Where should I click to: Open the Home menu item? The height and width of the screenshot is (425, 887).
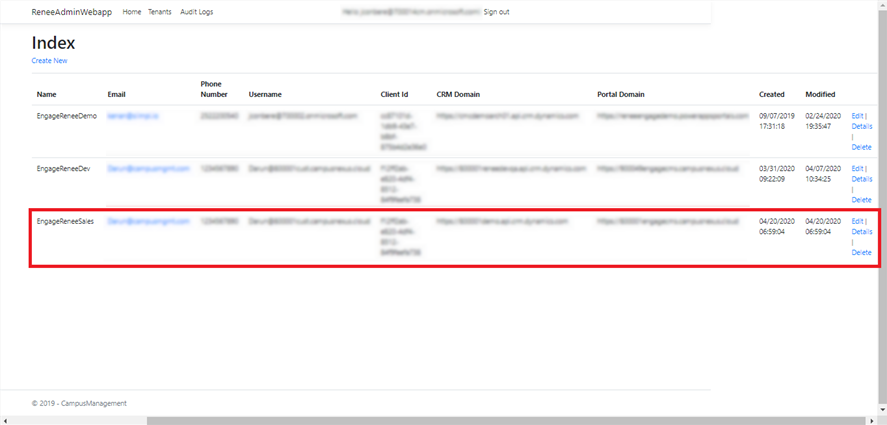[x=131, y=12]
